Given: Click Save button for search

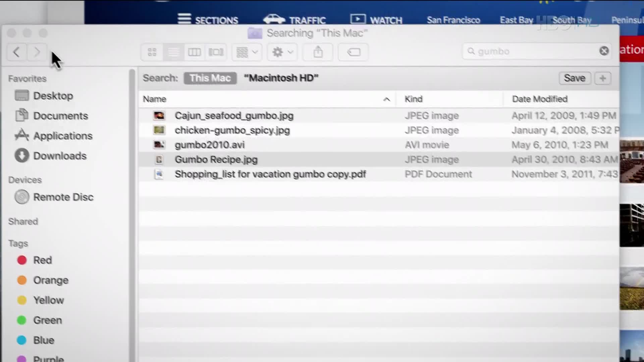Looking at the screenshot, I should [574, 78].
